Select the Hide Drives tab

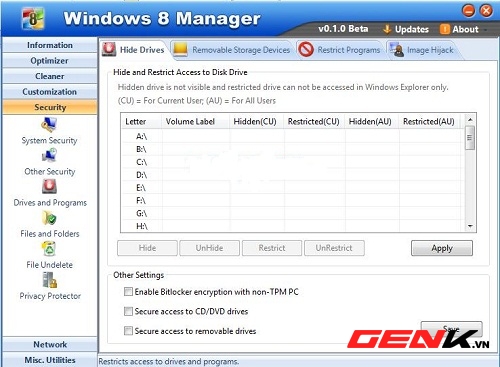point(134,50)
